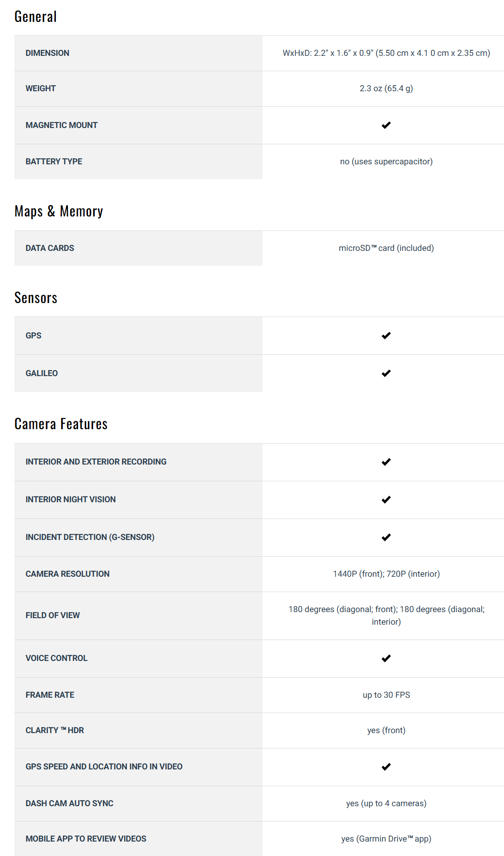Click Interior and Exterior Recording checkmark
This screenshot has height=856, width=504.
[386, 462]
